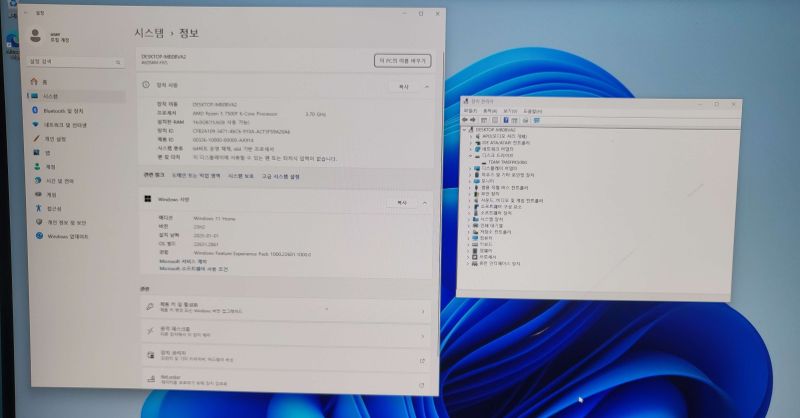Open the Help (도움말) menu in Device Manager
Image resolution: width=800 pixels, height=418 pixels.
click(x=533, y=111)
